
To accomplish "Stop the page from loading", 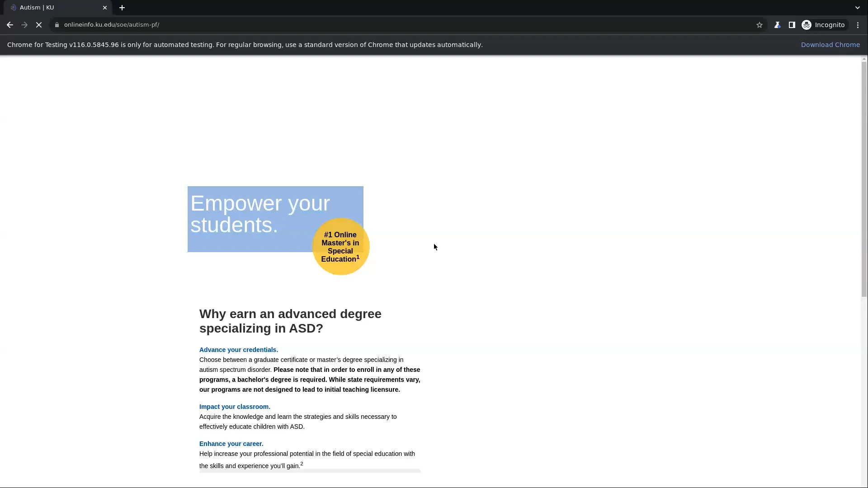I will pos(39,25).
